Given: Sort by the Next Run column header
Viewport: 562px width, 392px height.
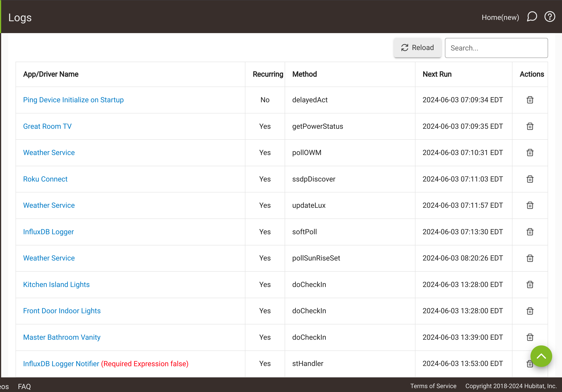Looking at the screenshot, I should pyautogui.click(x=437, y=74).
